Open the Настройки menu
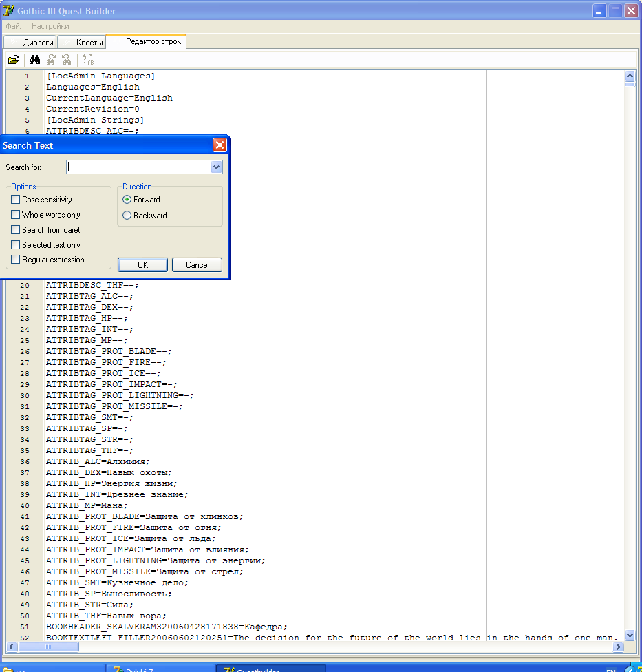The image size is (642, 672). [x=50, y=27]
